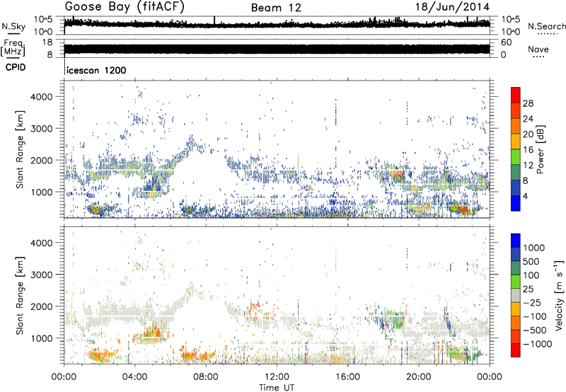The image size is (566, 392).
Task: Click the '18' frequency axis tick
Action: pos(47,42)
